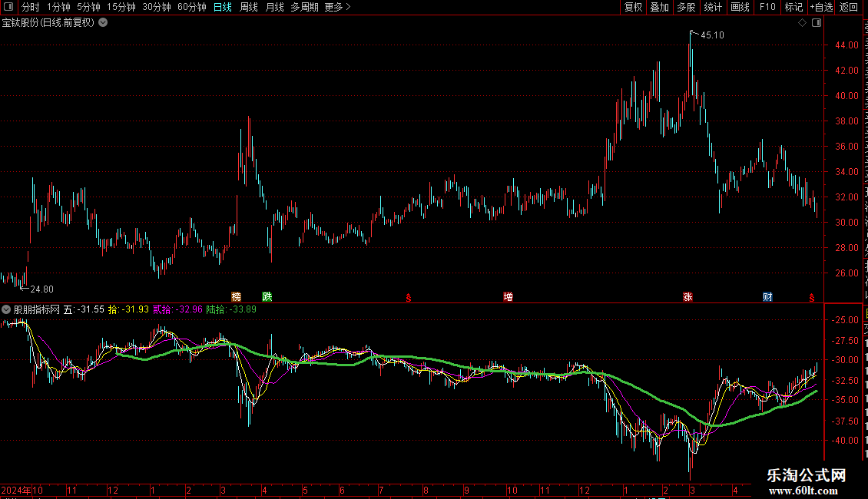Click the 45.10 high price label
Screen dimensions: 868x499
coord(712,35)
